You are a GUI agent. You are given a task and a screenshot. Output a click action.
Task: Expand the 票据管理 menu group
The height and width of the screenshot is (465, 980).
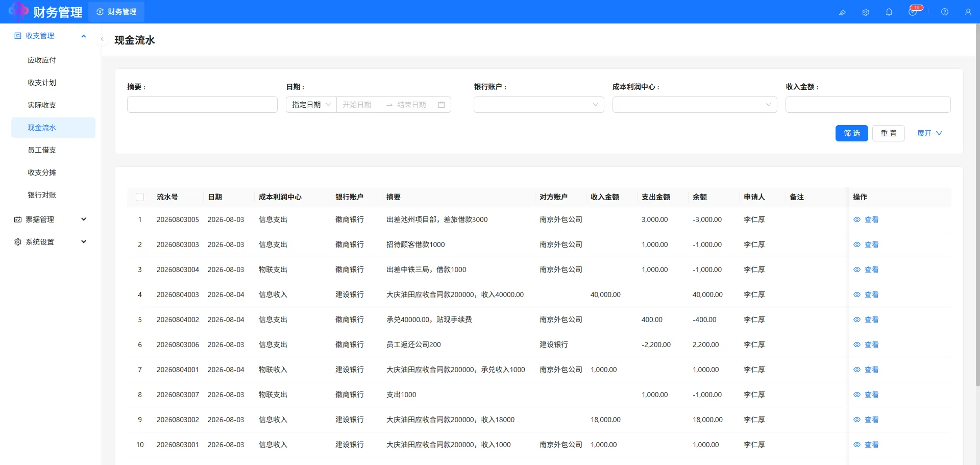coord(84,219)
